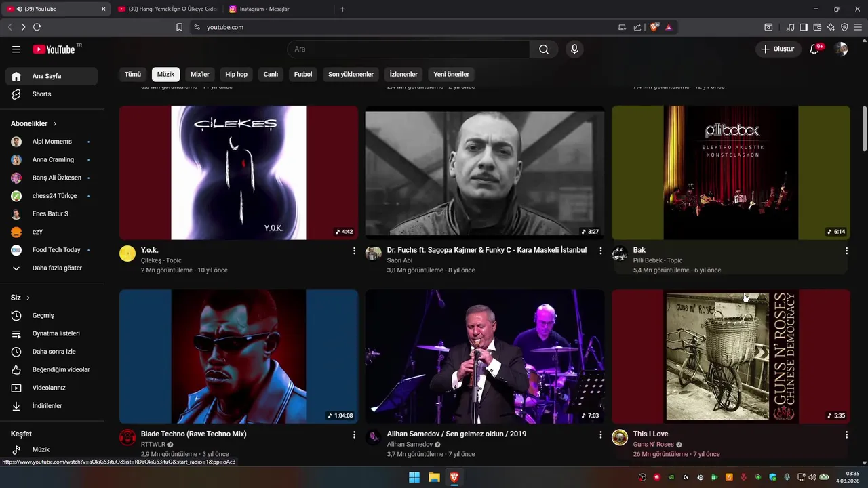The image size is (868, 488).
Task: Open Food Tech Today channel
Action: point(52,250)
